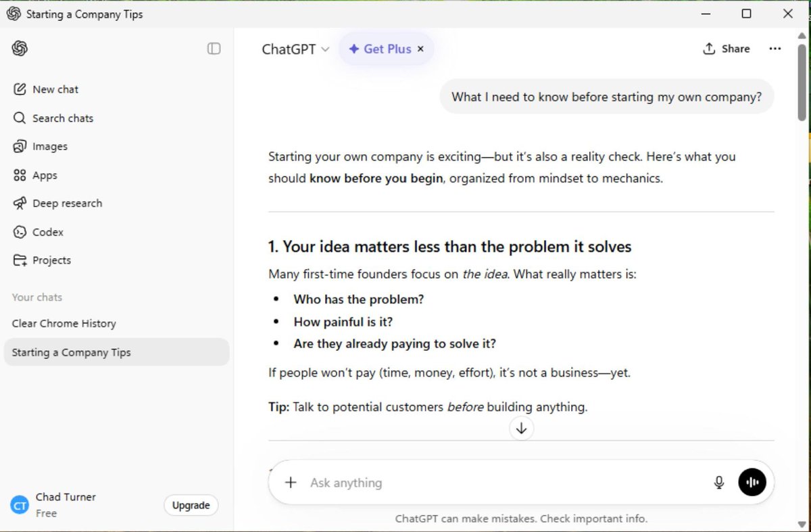Click the sparkle icon on Get Plus
Screen dimensions: 811x532
[353, 49]
